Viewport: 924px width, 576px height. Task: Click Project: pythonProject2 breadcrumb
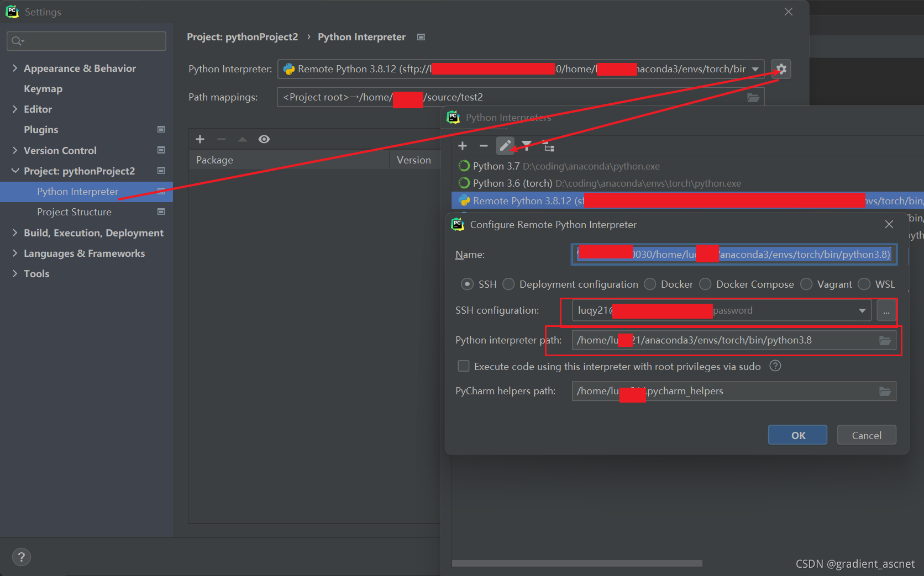coord(242,37)
